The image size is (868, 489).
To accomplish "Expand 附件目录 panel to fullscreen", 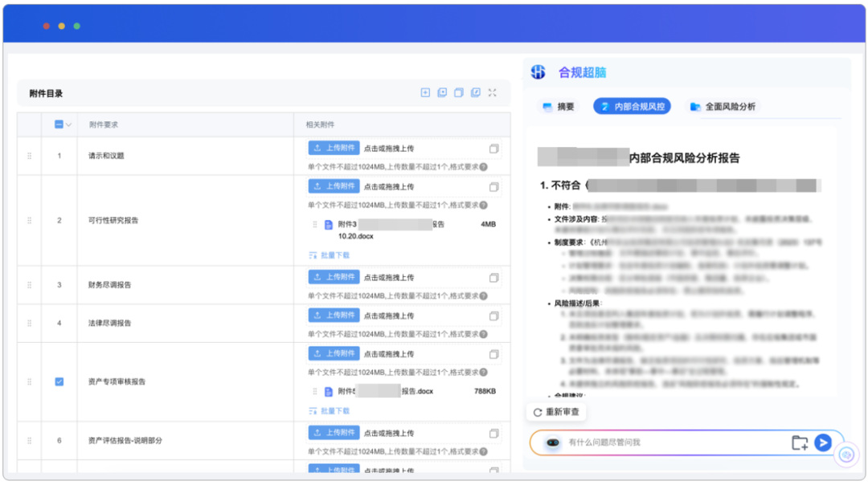I will 492,93.
